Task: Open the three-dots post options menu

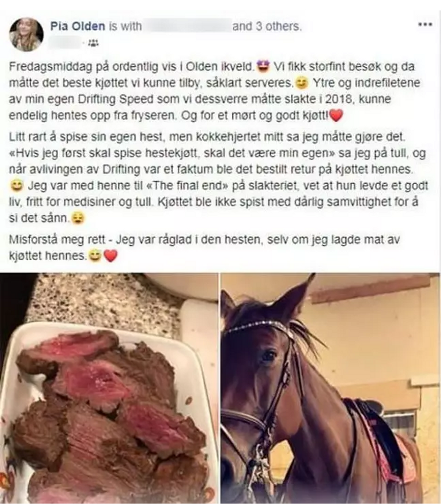Action: [425, 24]
